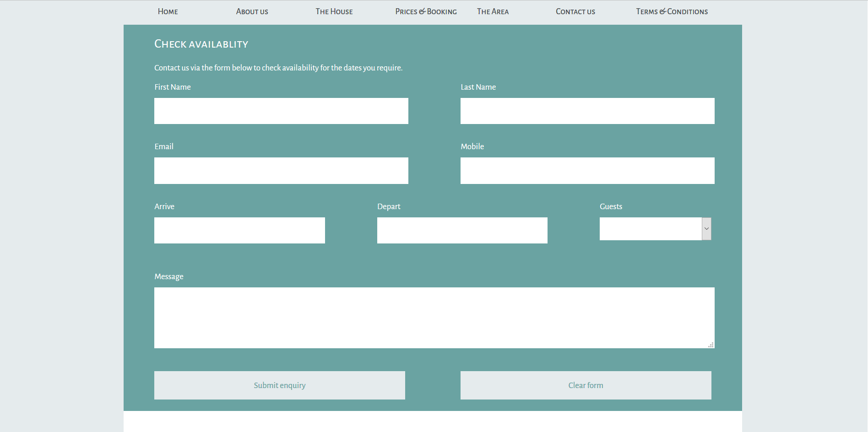Expand the Guests dropdown arrow
Image resolution: width=868 pixels, height=432 pixels.
point(706,229)
